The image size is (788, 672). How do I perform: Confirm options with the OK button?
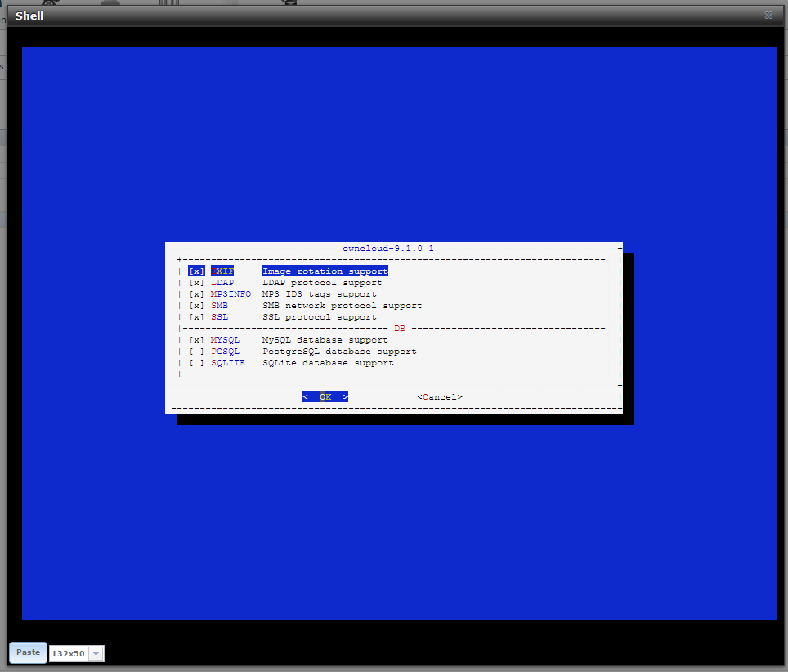tap(325, 397)
